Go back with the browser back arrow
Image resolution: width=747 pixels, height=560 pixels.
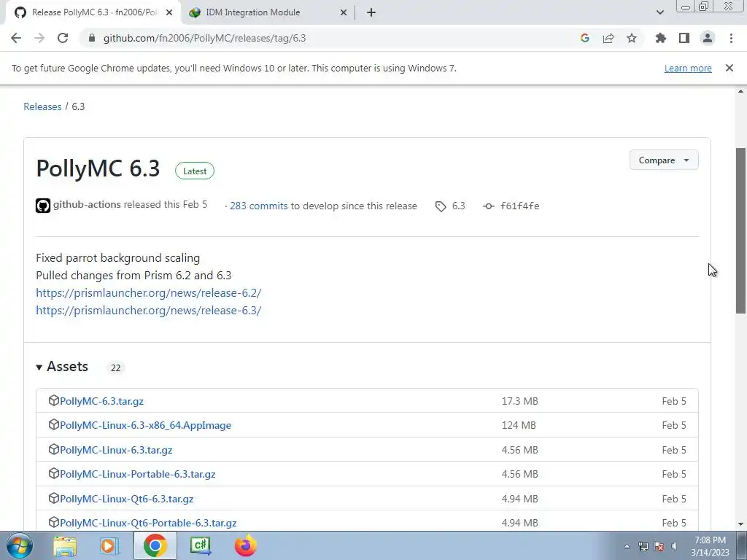click(16, 38)
